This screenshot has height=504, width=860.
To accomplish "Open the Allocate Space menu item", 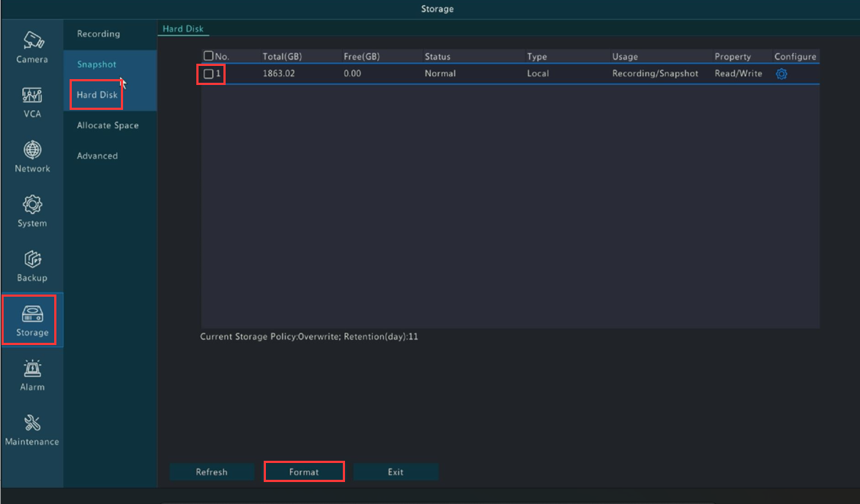I will (108, 125).
